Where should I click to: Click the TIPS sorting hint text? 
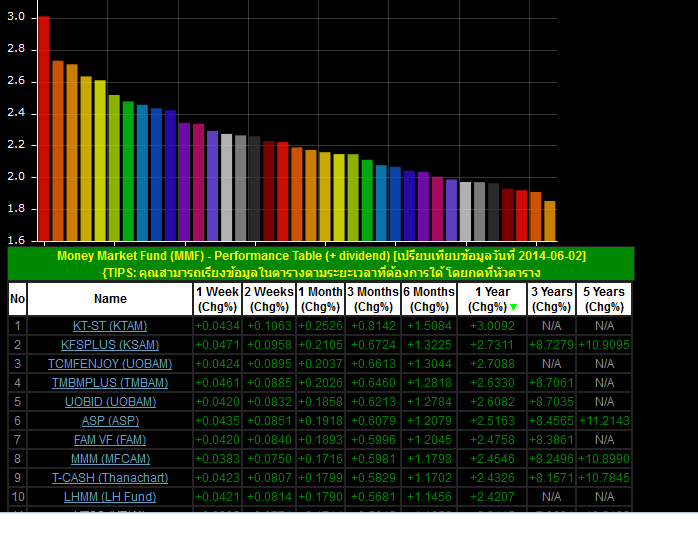pyautogui.click(x=321, y=273)
